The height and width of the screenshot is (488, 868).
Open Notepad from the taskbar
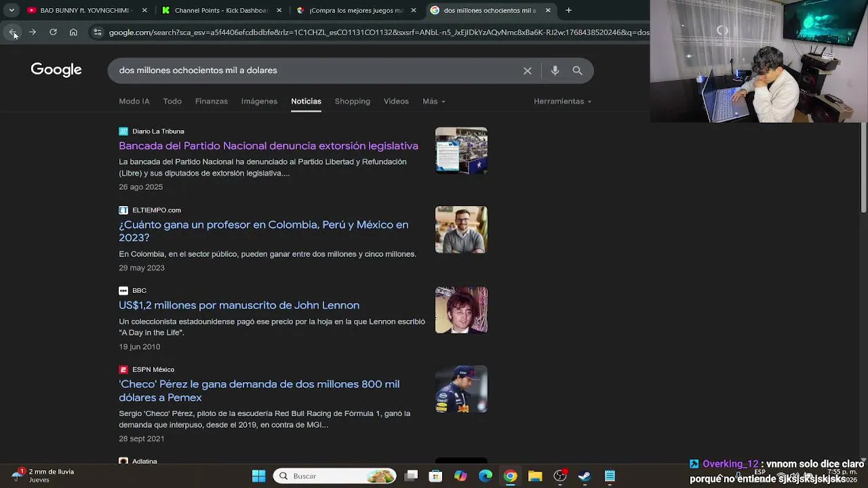click(x=610, y=476)
